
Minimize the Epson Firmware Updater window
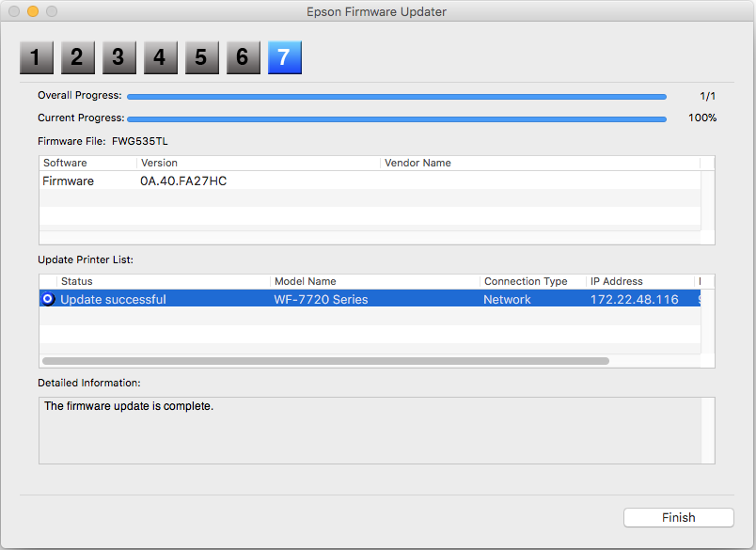(33, 11)
